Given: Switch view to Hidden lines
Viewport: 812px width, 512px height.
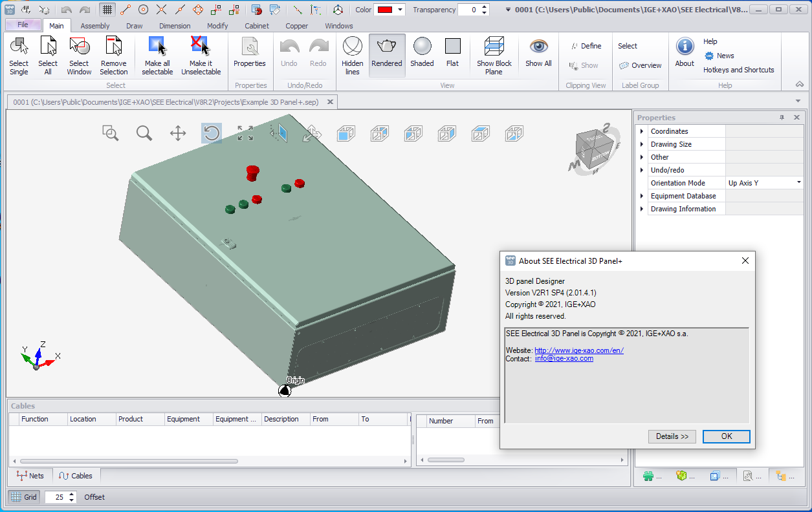Looking at the screenshot, I should coord(353,56).
